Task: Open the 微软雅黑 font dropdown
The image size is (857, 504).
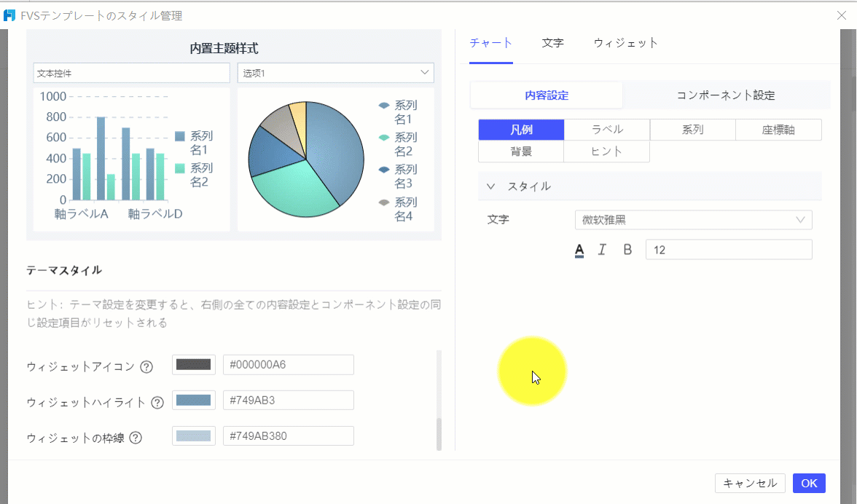Action: 694,220
